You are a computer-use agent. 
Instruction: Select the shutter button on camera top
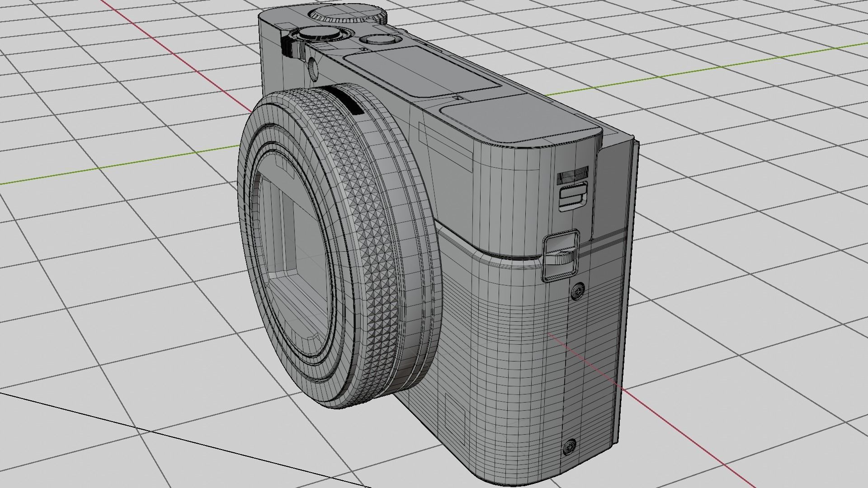(x=320, y=33)
